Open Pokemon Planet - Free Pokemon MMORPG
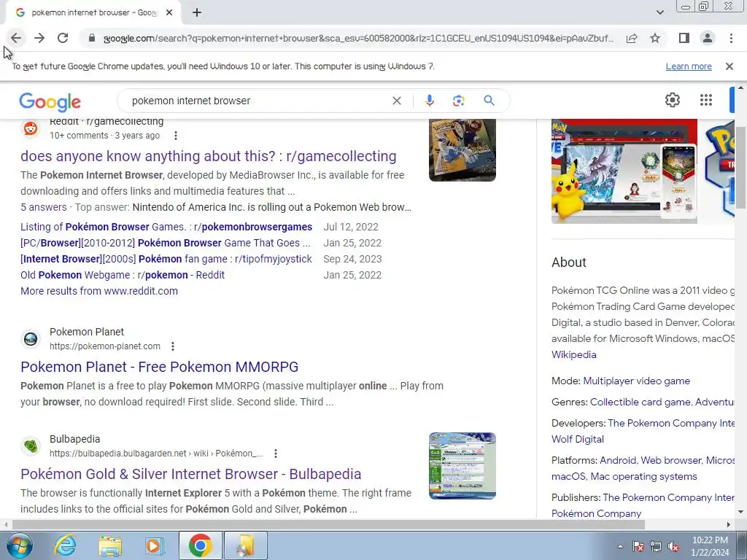 click(160, 367)
